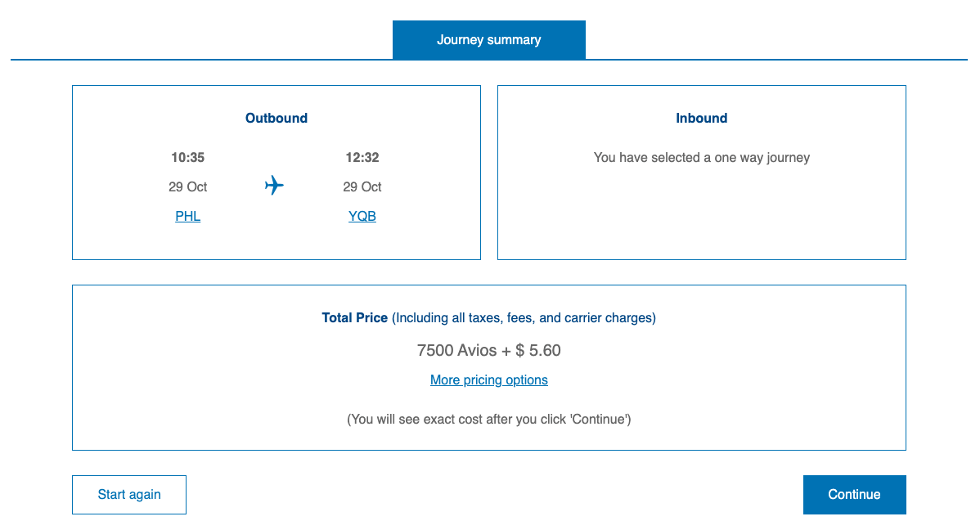Click the one way journey message
The height and width of the screenshot is (530, 980).
tap(701, 157)
